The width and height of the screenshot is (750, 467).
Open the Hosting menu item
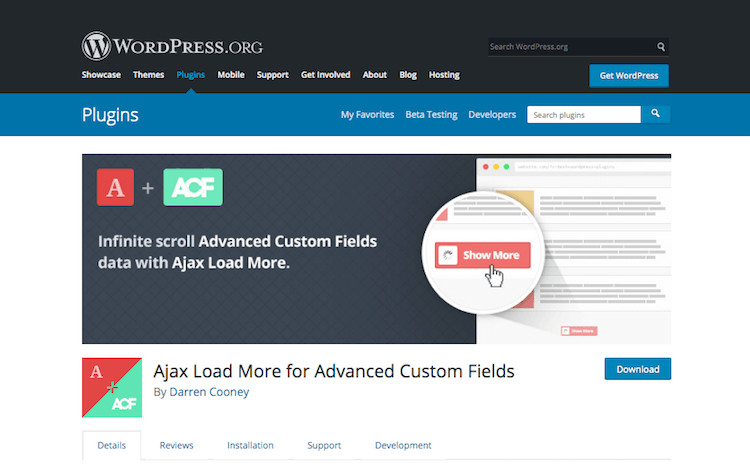click(444, 75)
